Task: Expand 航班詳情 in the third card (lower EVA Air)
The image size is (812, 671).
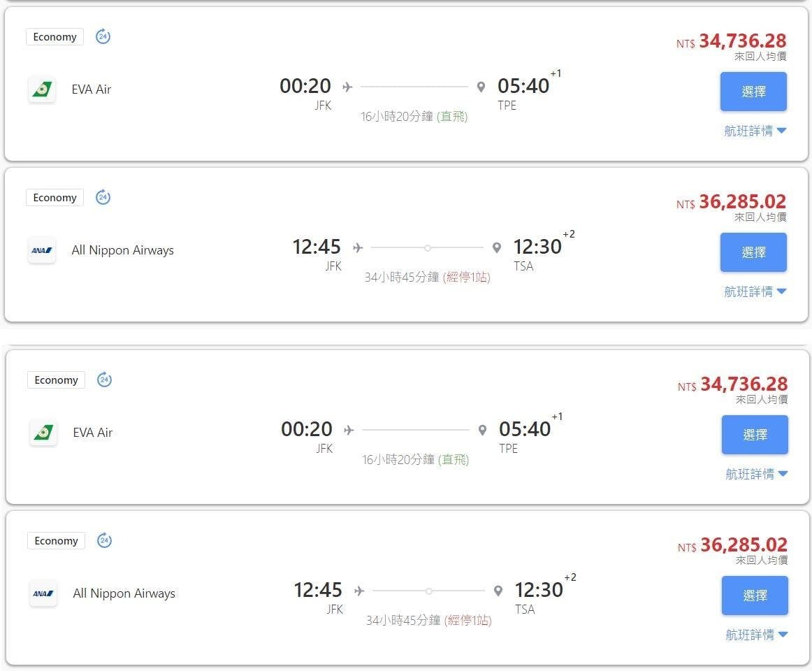Action: pos(756,474)
